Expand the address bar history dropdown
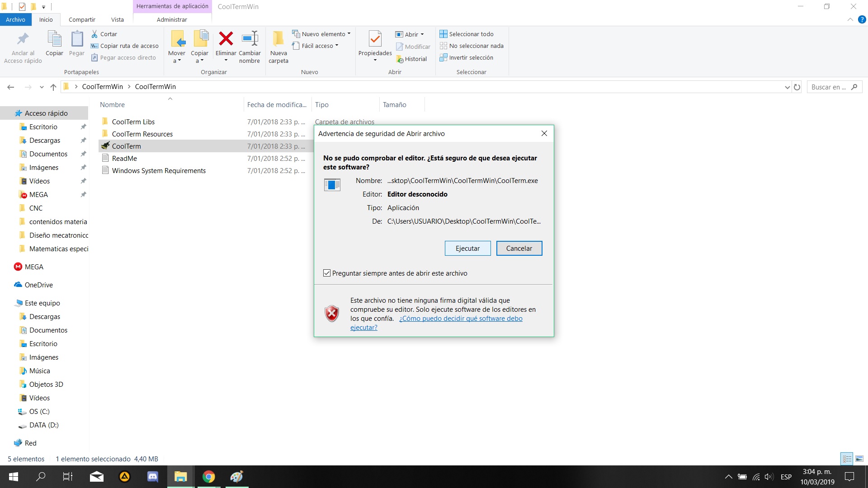 pos(787,87)
